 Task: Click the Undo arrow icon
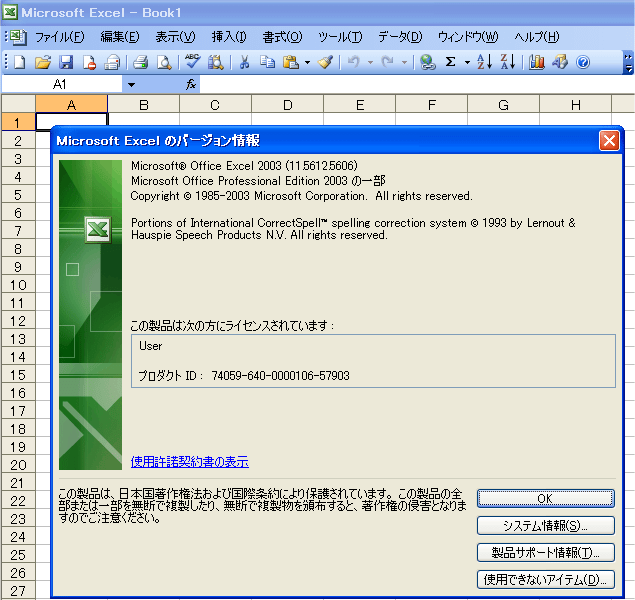pos(354,62)
